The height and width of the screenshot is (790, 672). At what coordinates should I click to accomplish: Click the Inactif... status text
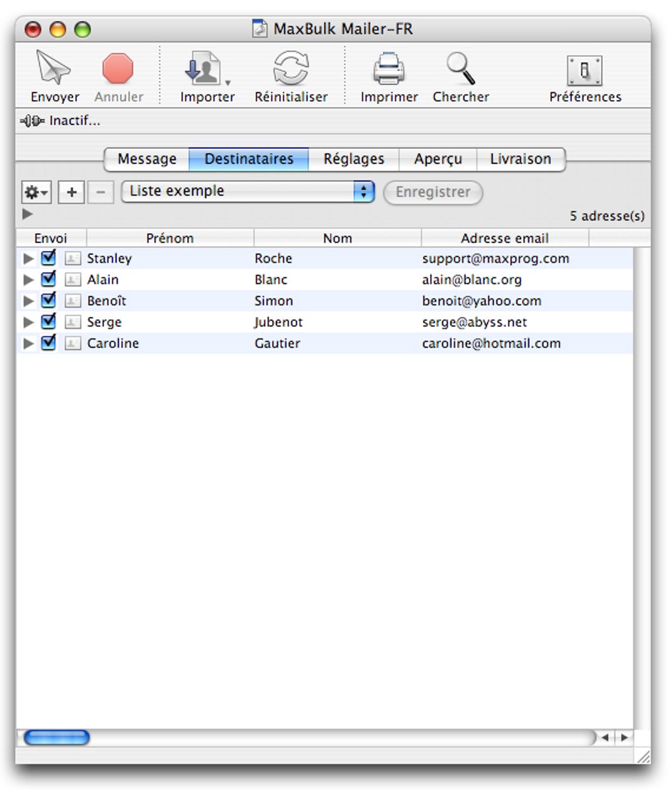[x=74, y=121]
